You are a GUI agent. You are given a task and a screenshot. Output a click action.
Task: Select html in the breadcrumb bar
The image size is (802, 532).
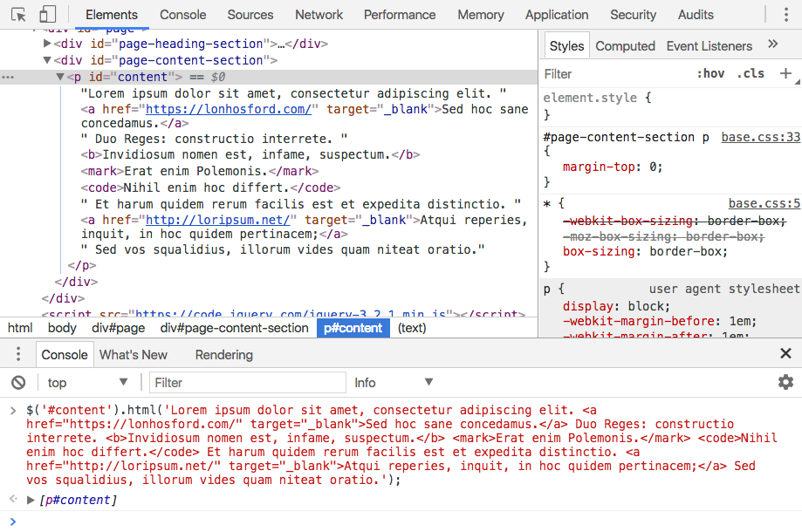[x=20, y=328]
